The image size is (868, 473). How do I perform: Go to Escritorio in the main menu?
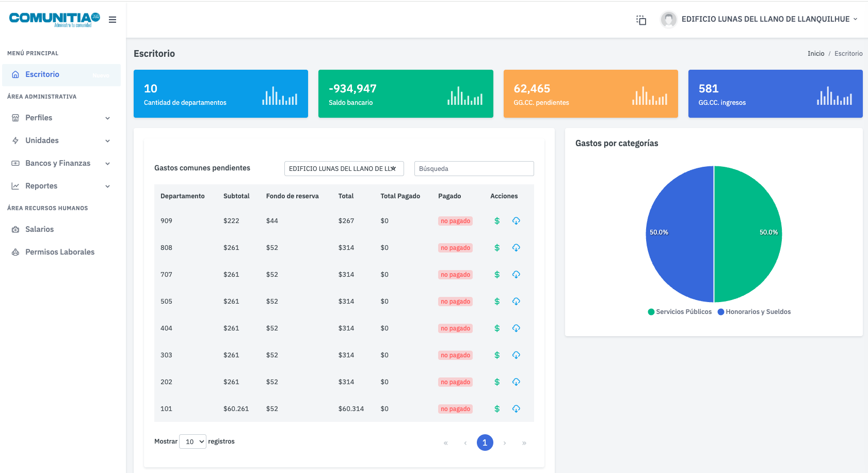pos(43,74)
